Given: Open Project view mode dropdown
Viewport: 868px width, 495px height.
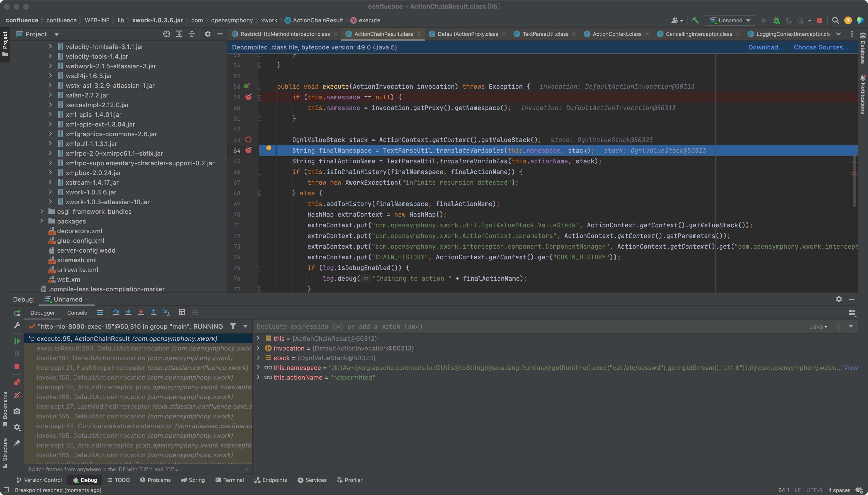Looking at the screenshot, I should (57, 34).
